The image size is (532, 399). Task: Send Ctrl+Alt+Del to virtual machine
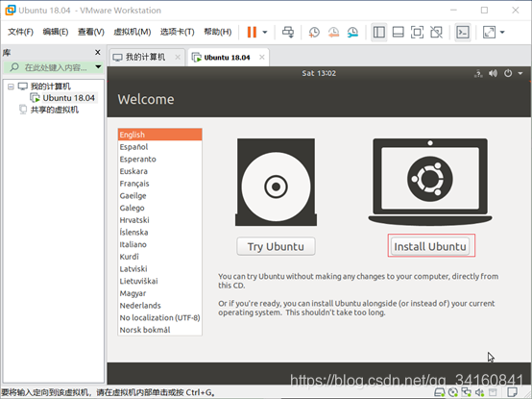[x=288, y=33]
